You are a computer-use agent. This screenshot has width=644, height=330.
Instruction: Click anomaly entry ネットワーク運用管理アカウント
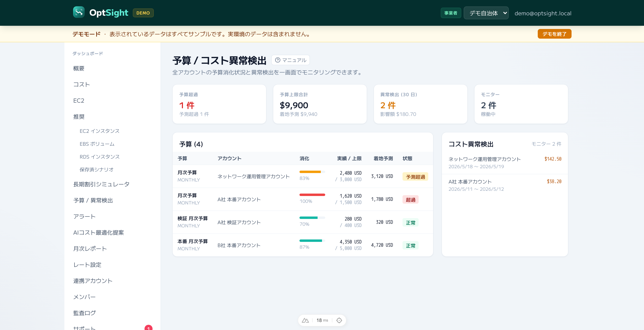tap(505, 163)
